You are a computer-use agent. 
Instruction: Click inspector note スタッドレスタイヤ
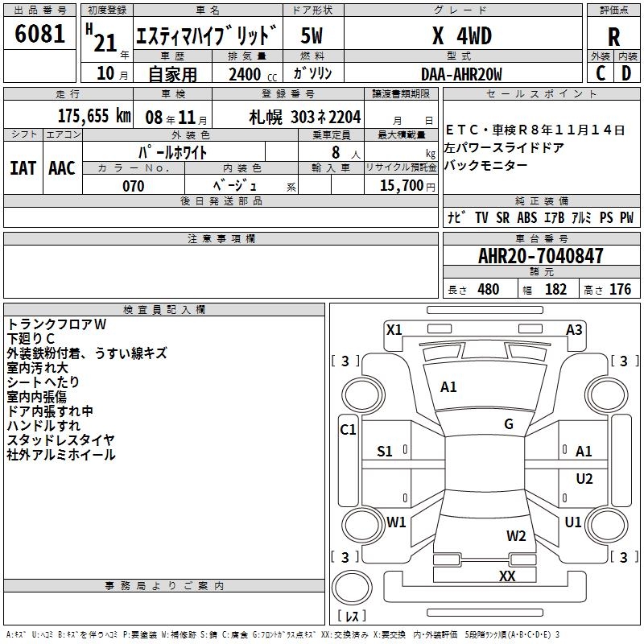61,440
